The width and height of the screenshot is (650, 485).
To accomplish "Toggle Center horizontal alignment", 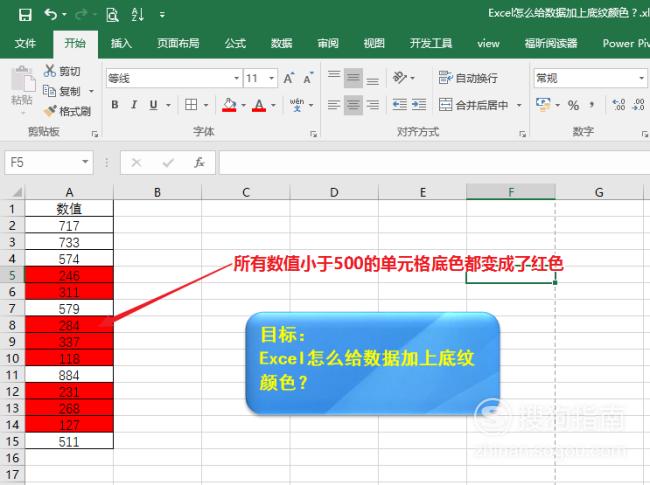I will tap(353, 105).
